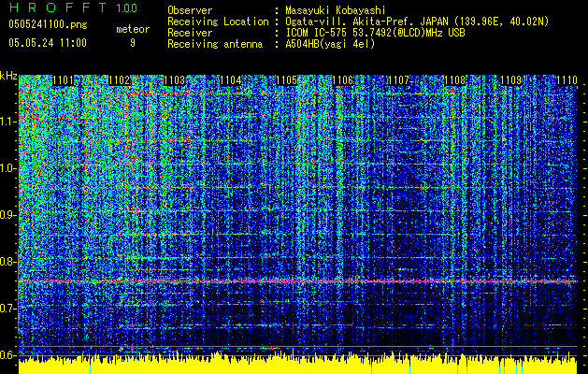
Task: Select the 1.0 frequency axis label
Action: 8,168
